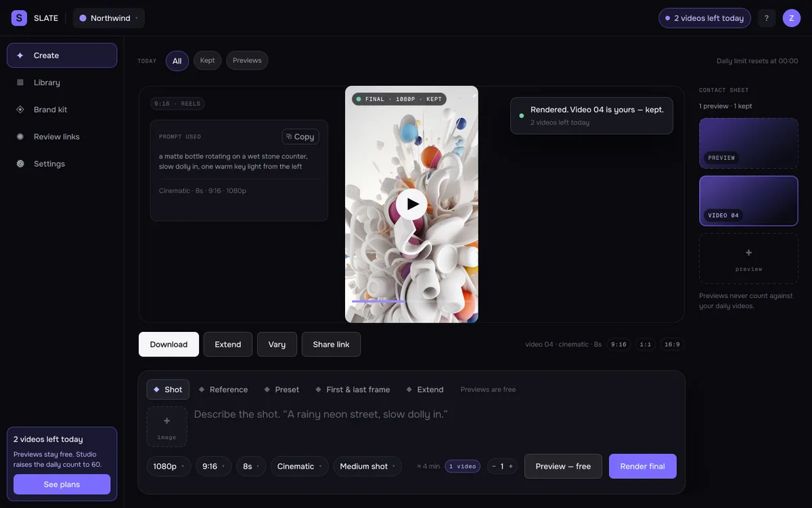The height and width of the screenshot is (508, 812).
Task: Go to Create in sidebar
Action: click(62, 56)
